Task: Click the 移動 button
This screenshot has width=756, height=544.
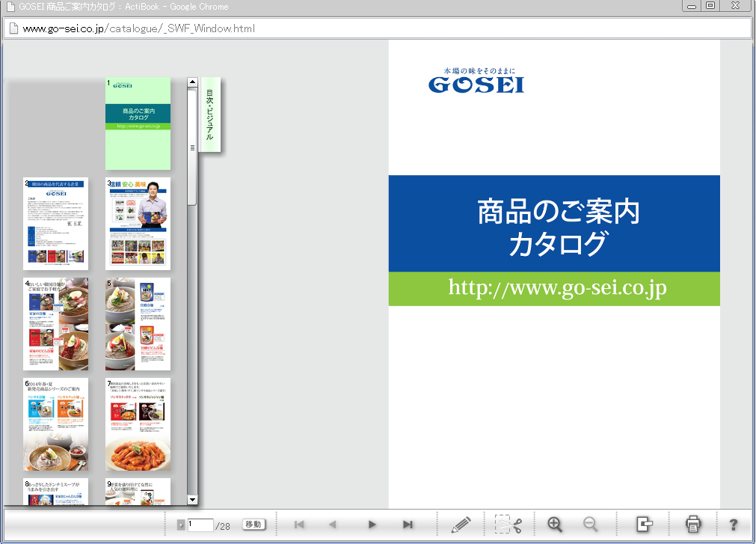Action: (x=253, y=525)
